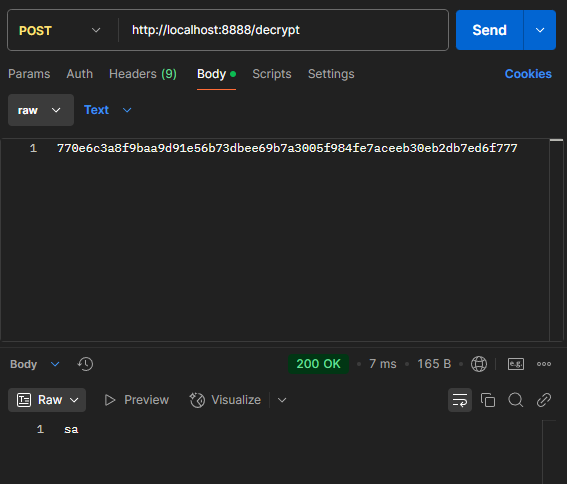
Task: Select the request Body tab
Action: pyautogui.click(x=216, y=74)
